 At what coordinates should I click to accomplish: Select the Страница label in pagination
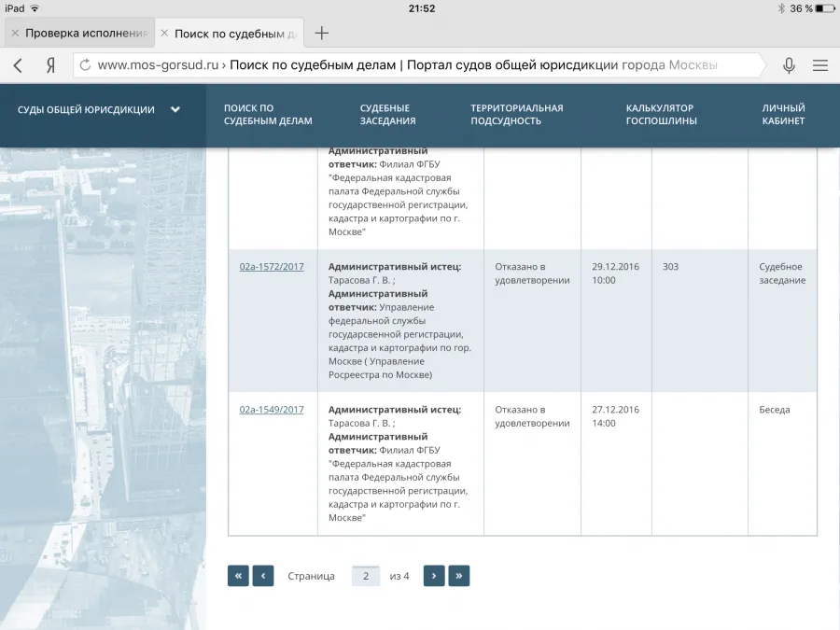tap(311, 576)
